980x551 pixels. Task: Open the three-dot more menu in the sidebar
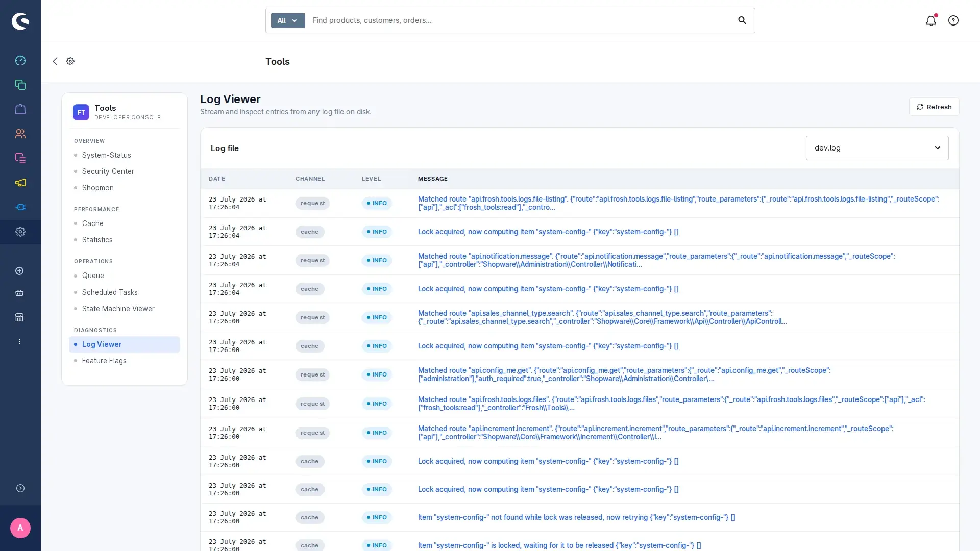[x=19, y=342]
